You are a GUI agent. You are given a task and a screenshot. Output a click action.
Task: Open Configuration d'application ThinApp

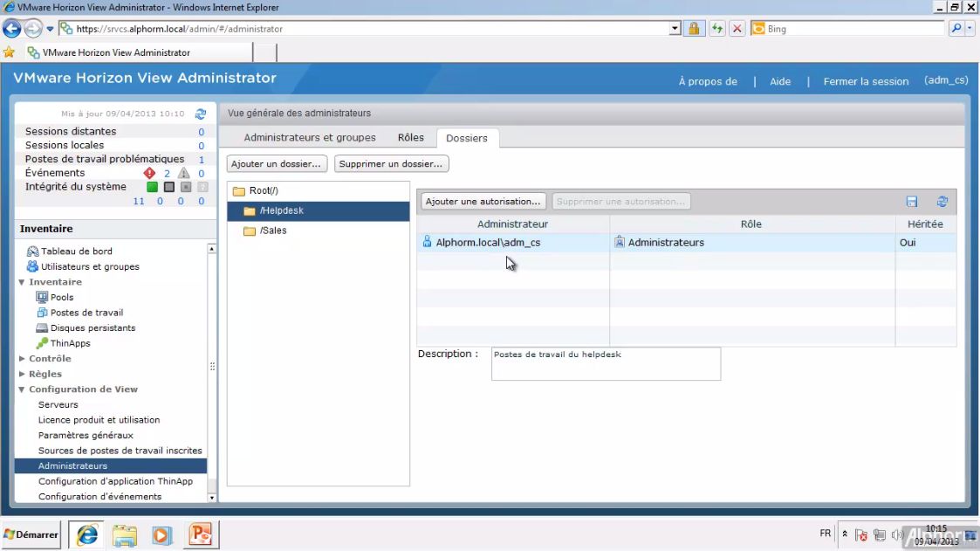coord(115,481)
